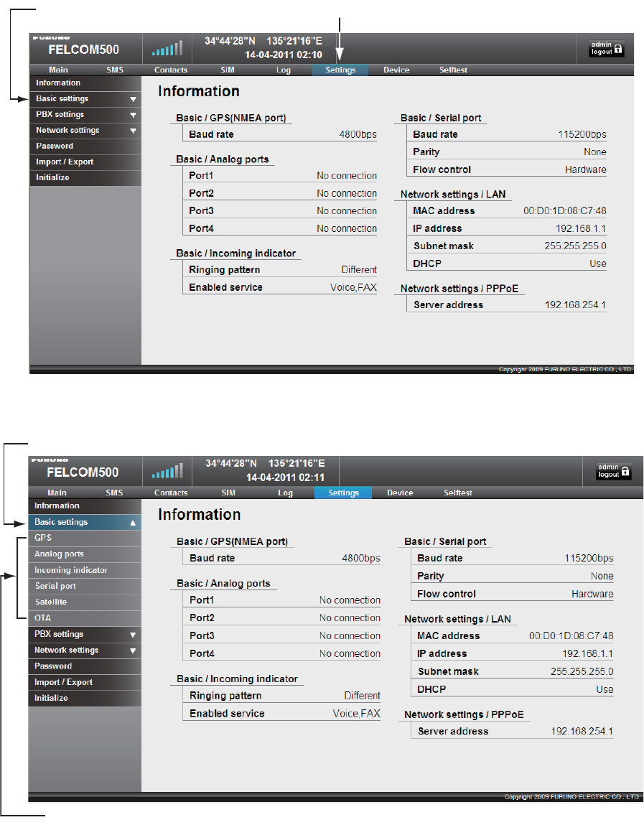This screenshot has width=644, height=825.
Task: Switch to the Main tab on the 02:10 screen
Action: [58, 70]
